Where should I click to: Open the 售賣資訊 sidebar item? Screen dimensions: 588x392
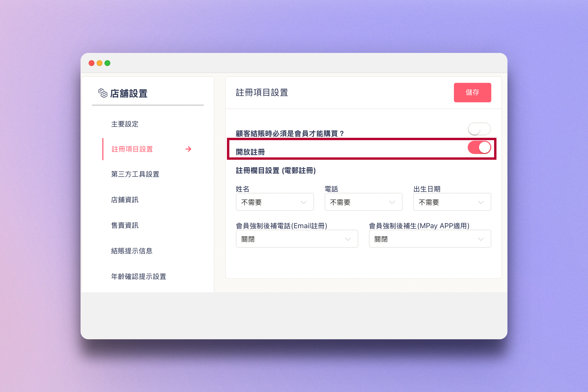125,225
